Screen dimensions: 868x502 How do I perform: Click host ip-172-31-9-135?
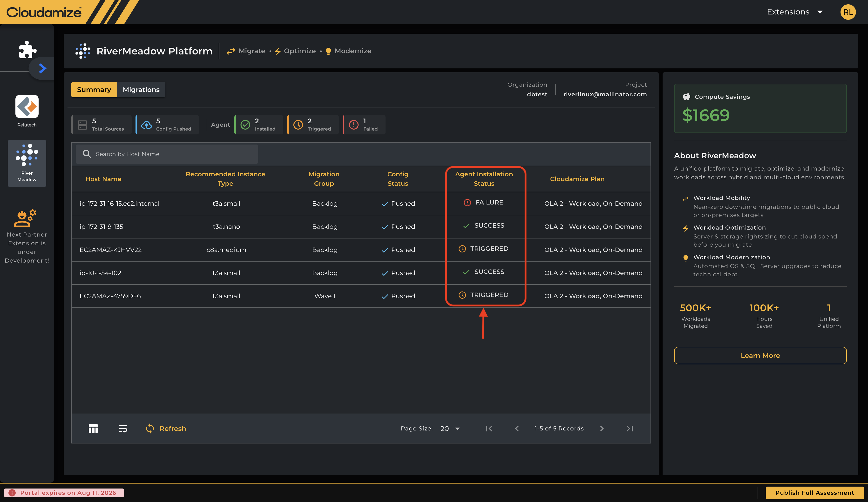tap(101, 227)
